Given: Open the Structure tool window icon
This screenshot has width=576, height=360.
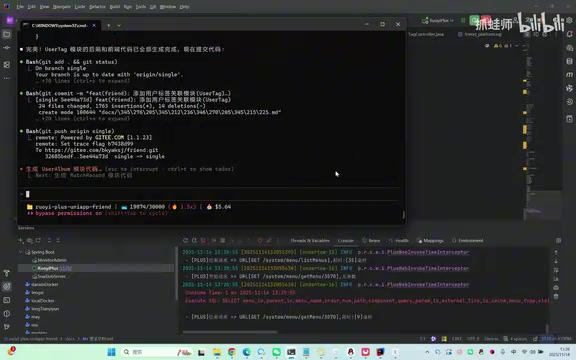Looking at the screenshot, I should 7,65.
